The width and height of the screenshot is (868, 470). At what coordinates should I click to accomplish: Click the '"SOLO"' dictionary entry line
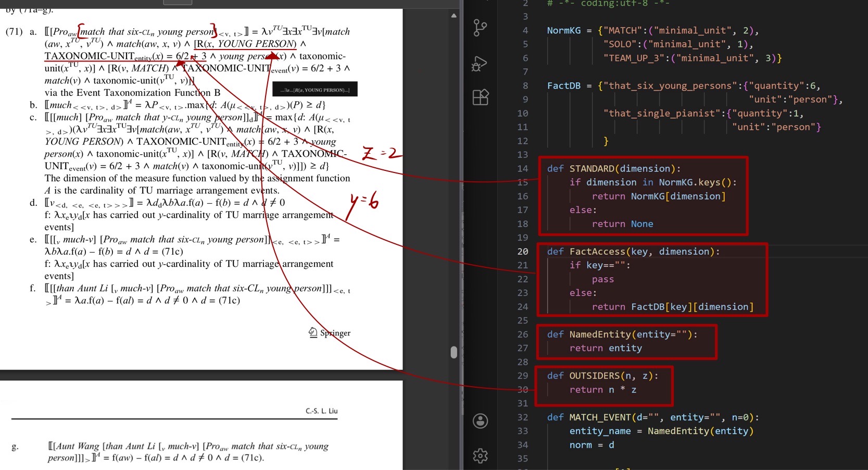click(x=678, y=44)
